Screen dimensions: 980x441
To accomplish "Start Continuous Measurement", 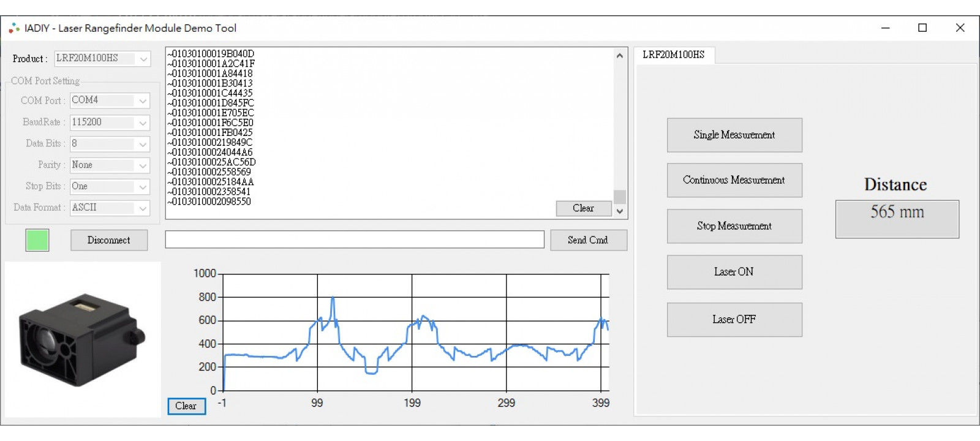I will click(x=734, y=180).
